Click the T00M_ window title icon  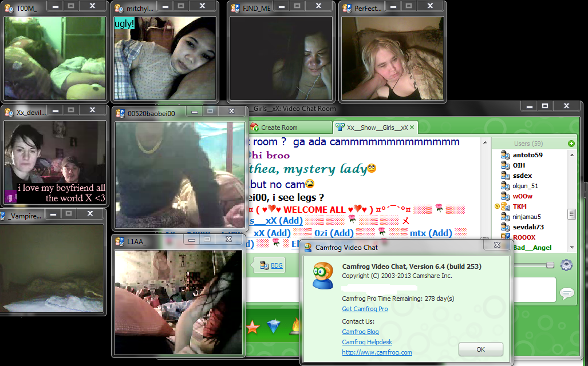tap(9, 8)
